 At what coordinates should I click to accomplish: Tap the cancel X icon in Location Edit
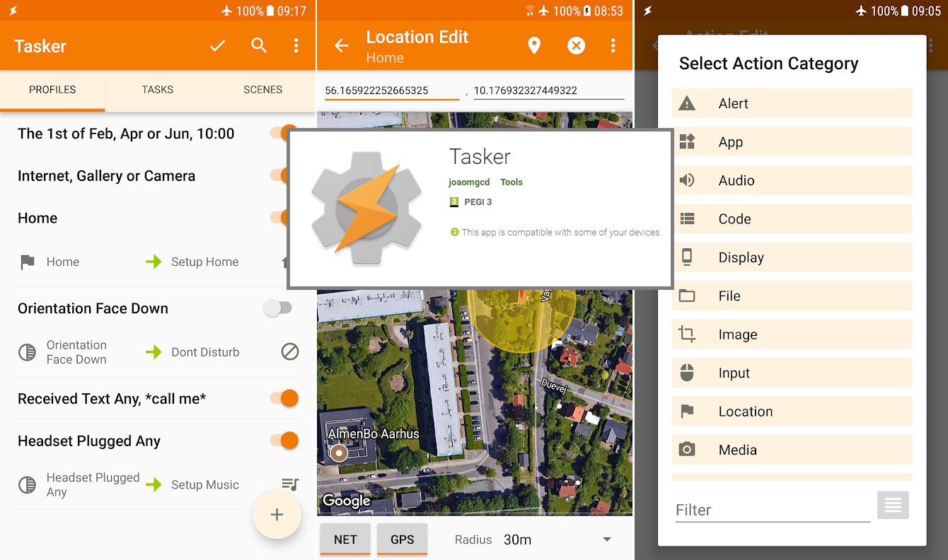[x=576, y=45]
